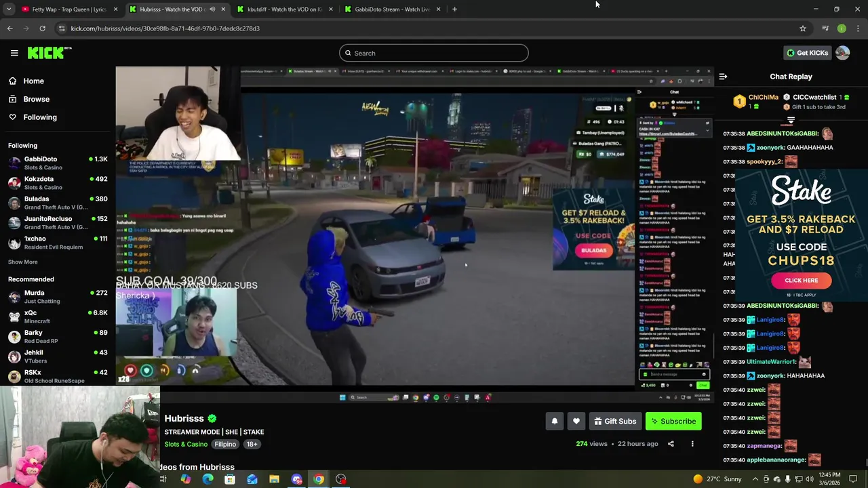Click the Filipino language tag
This screenshot has height=488, width=868.
(225, 444)
